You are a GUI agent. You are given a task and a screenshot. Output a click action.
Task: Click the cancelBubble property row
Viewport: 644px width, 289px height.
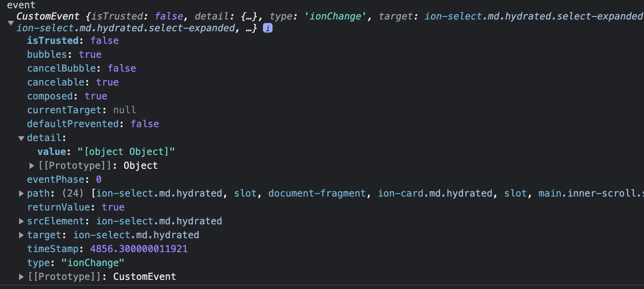pos(82,68)
